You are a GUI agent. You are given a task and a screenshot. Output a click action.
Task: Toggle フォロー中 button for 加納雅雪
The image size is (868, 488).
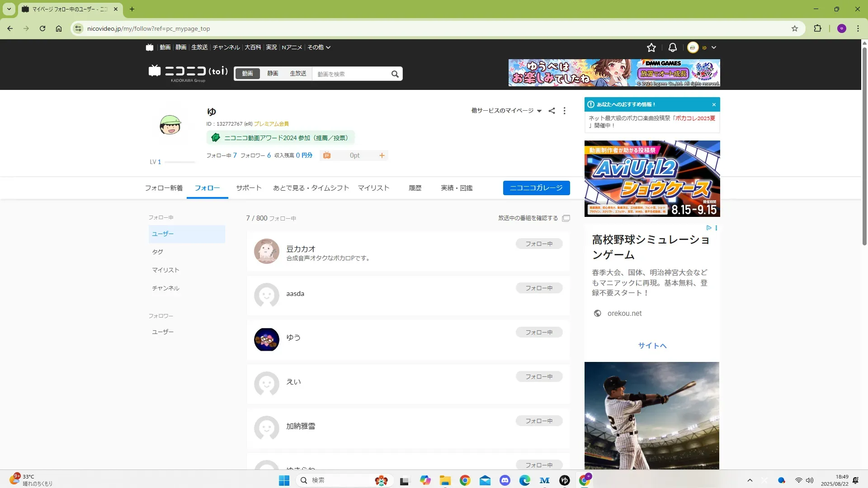pos(538,421)
